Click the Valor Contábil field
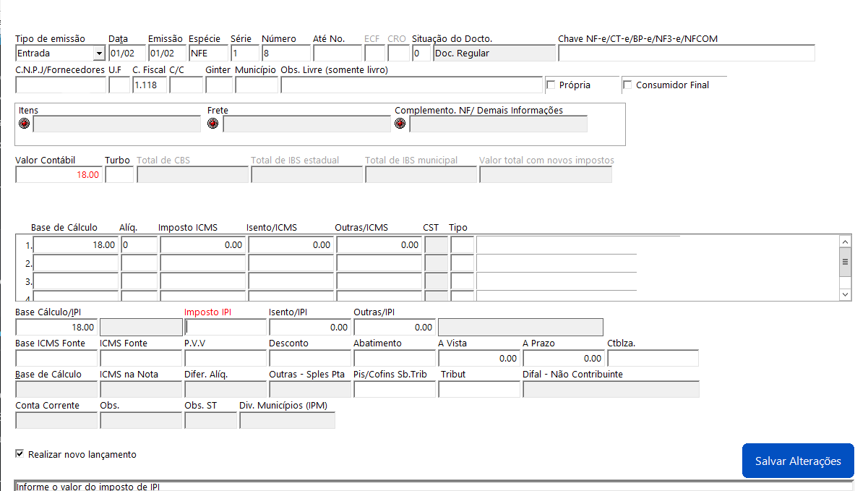The width and height of the screenshot is (868, 491). point(59,174)
